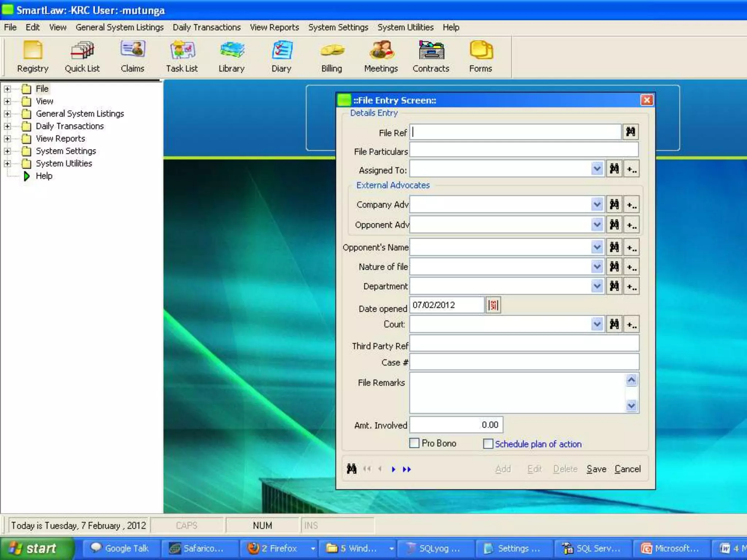Click the Diary toolbar icon
The height and width of the screenshot is (560, 747).
coord(281,56)
